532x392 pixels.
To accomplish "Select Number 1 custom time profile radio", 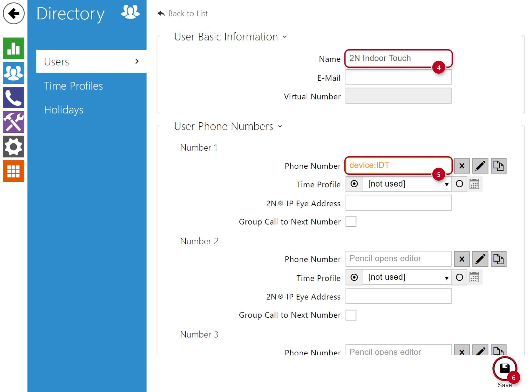I will point(459,184).
